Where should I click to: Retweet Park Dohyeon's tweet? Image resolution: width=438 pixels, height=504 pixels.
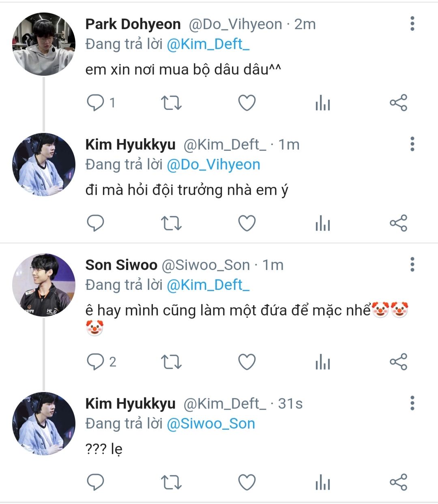click(171, 103)
